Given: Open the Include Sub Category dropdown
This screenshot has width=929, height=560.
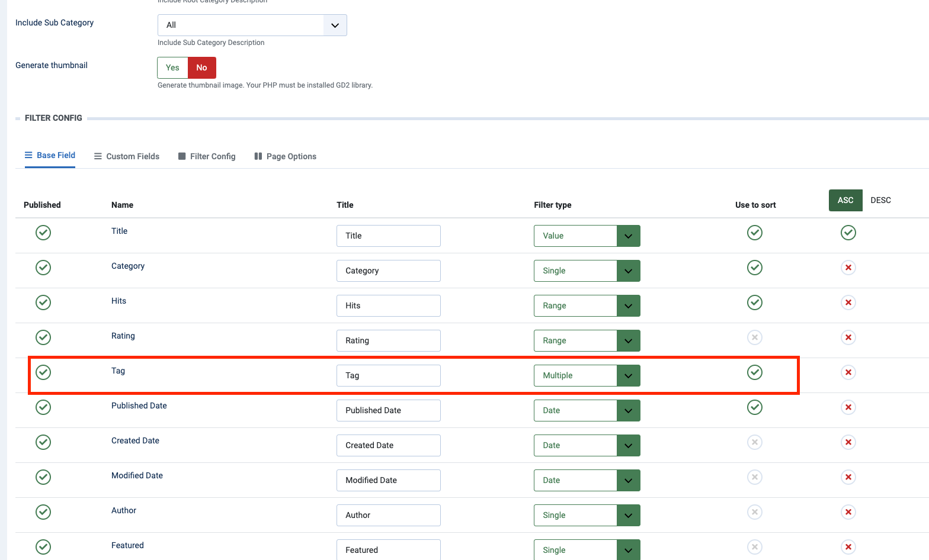Looking at the screenshot, I should point(252,25).
